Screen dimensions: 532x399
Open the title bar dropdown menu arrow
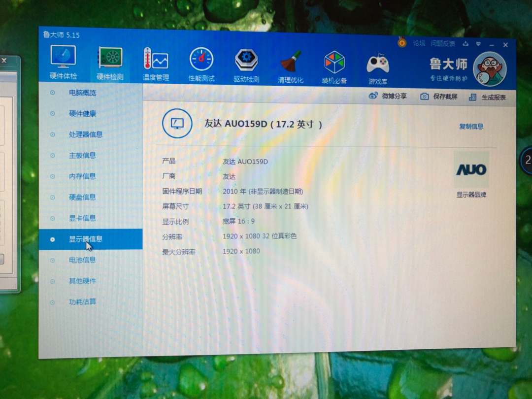478,44
